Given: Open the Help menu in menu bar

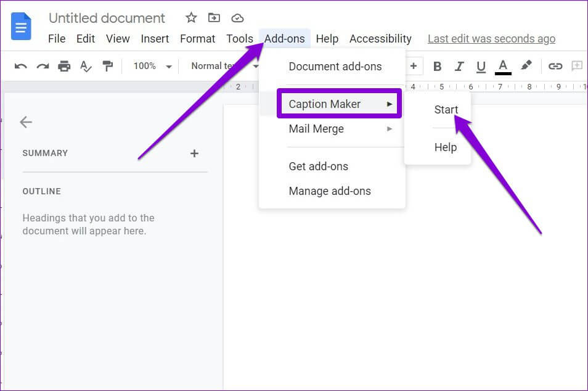Looking at the screenshot, I should 327,39.
